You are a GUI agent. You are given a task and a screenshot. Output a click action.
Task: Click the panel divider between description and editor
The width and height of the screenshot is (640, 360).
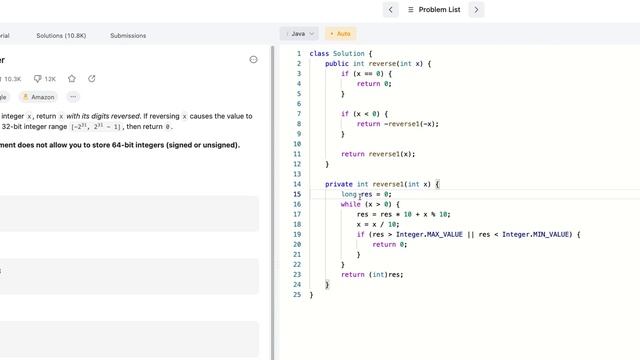click(x=272, y=202)
